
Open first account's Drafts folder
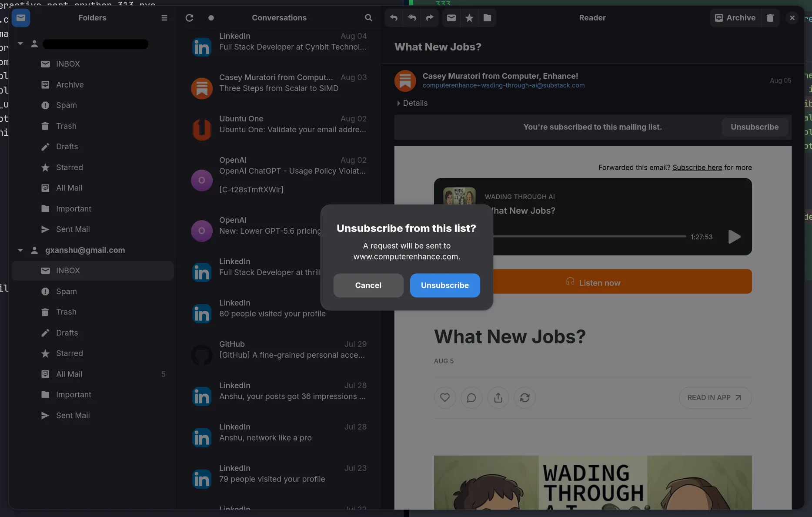tap(93, 147)
